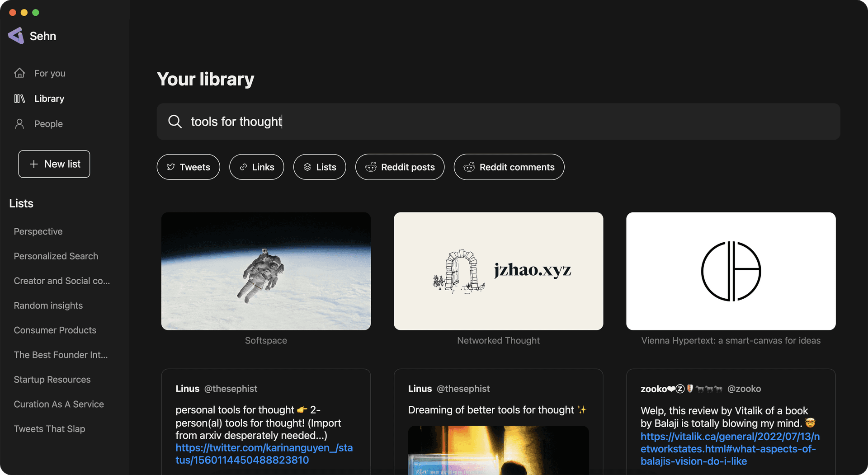Click the Twitter bird icon in Tweets filter
This screenshot has height=475, width=868.
click(x=171, y=167)
